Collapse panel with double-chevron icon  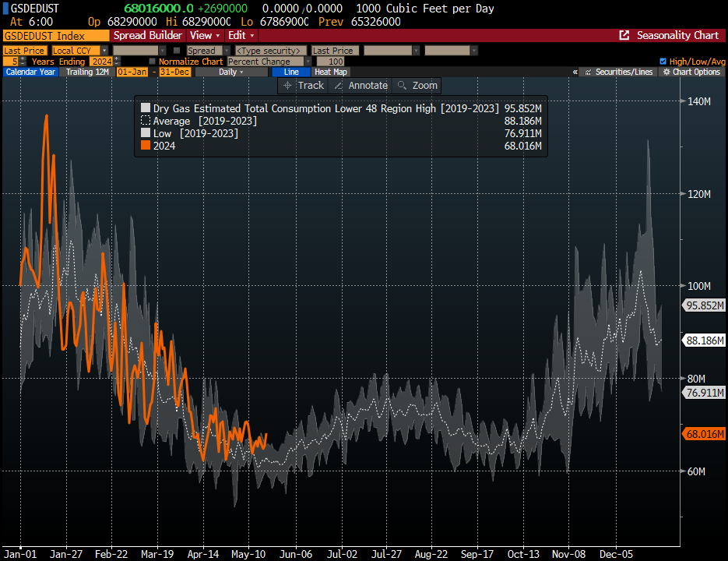pyautogui.click(x=575, y=72)
